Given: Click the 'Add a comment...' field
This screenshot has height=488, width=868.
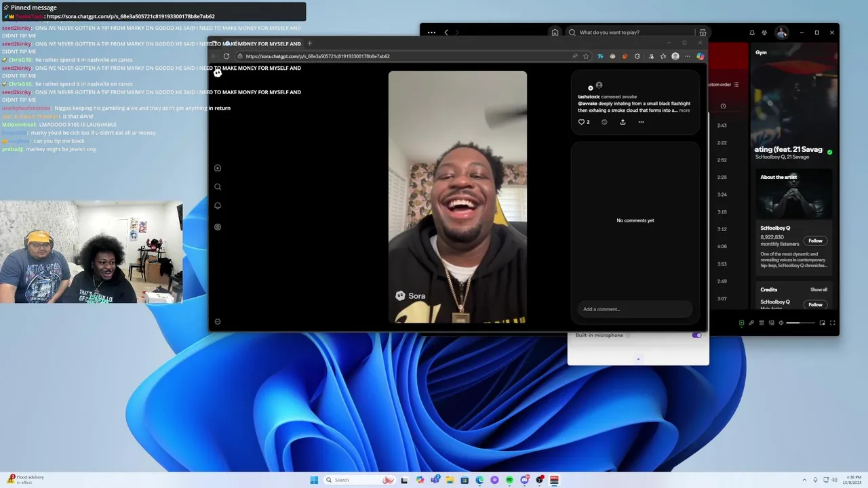Looking at the screenshot, I should [x=635, y=309].
